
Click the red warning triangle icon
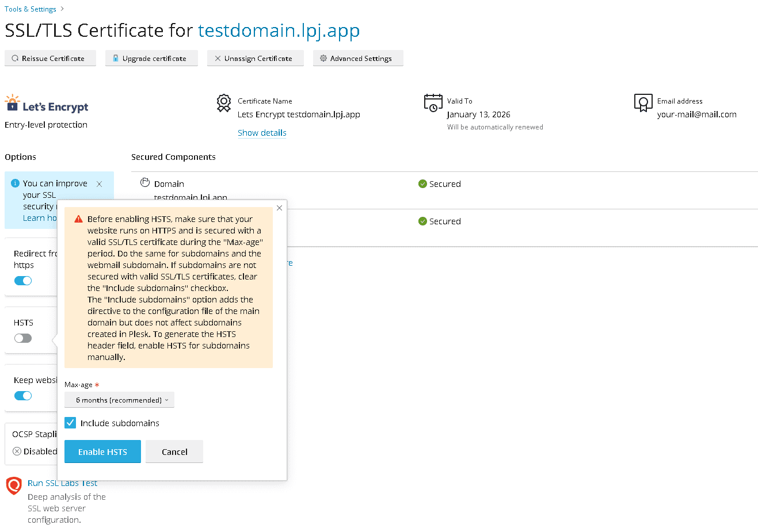pos(78,219)
